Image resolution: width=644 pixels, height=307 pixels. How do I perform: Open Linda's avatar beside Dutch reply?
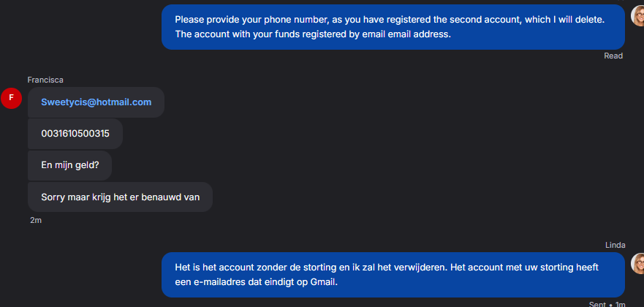(x=637, y=263)
